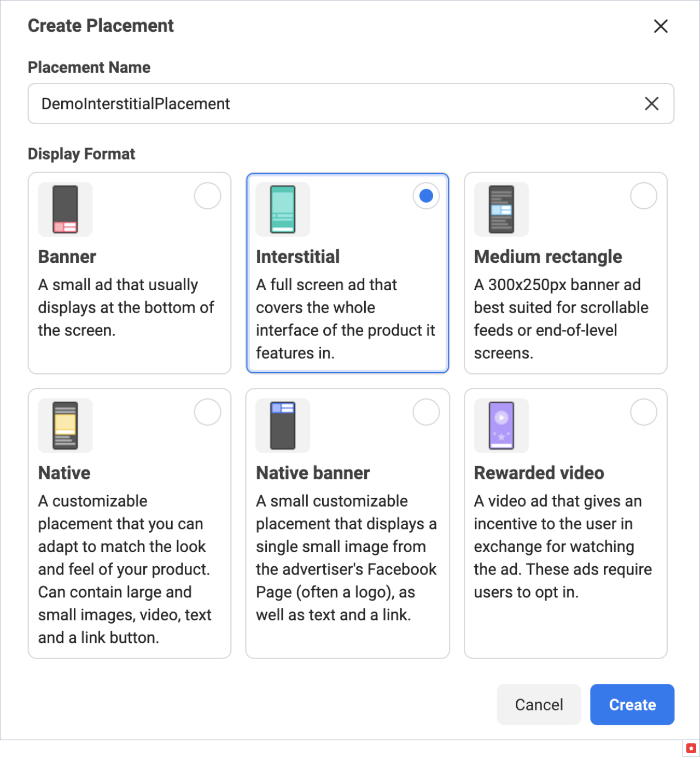The image size is (700, 757).
Task: Click the Interstitial format phone icon
Action: tap(283, 209)
